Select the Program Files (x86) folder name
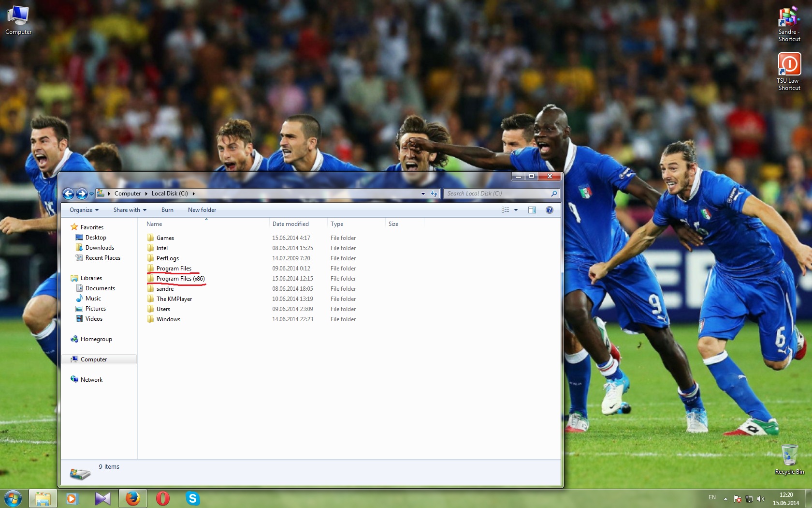Viewport: 812px width, 508px height. coord(181,279)
